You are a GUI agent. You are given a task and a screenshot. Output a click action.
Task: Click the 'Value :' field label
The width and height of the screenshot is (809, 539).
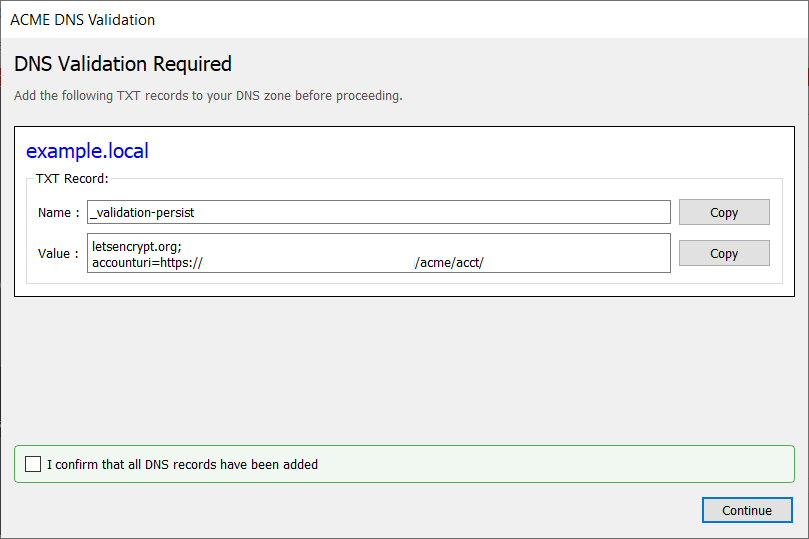58,254
